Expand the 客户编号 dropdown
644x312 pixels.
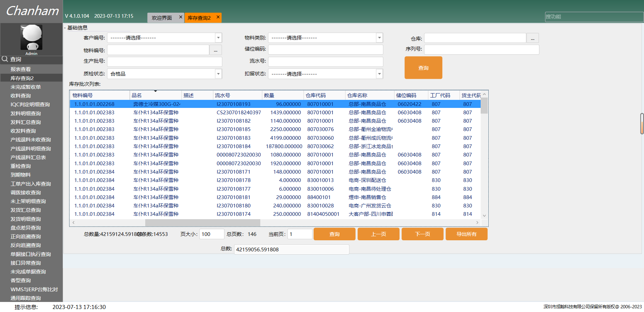click(x=218, y=38)
